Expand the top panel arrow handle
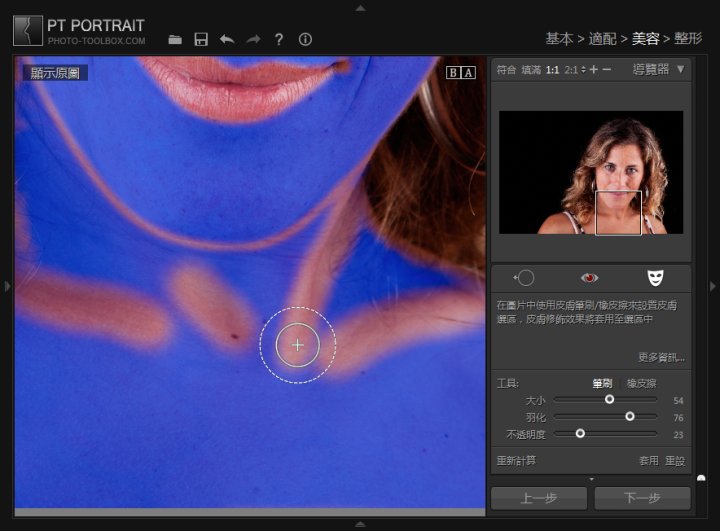Image resolution: width=720 pixels, height=531 pixels. [360, 7]
